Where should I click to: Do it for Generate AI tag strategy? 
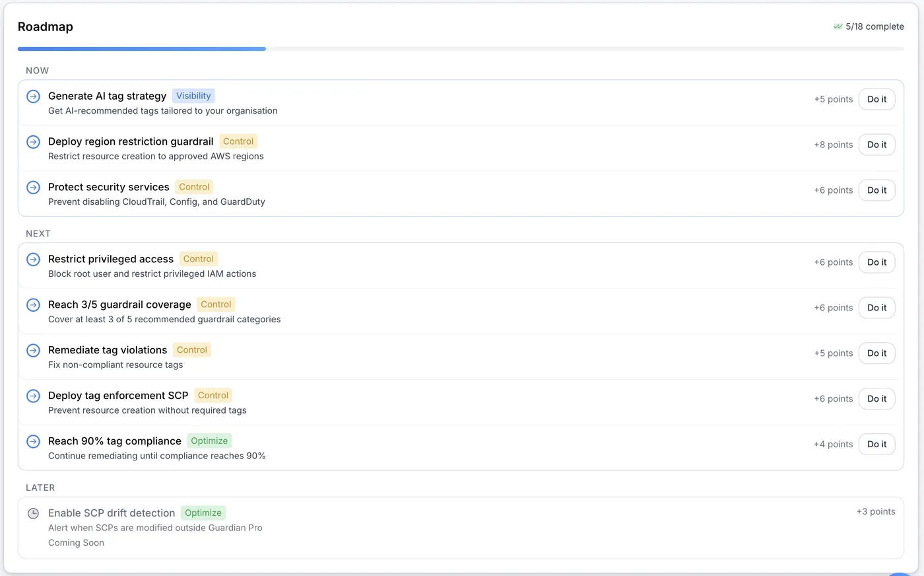tap(876, 99)
